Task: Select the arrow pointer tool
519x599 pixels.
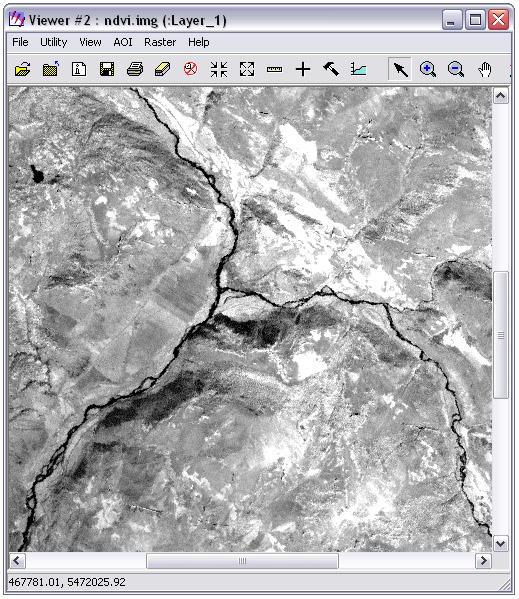Action: [x=400, y=70]
